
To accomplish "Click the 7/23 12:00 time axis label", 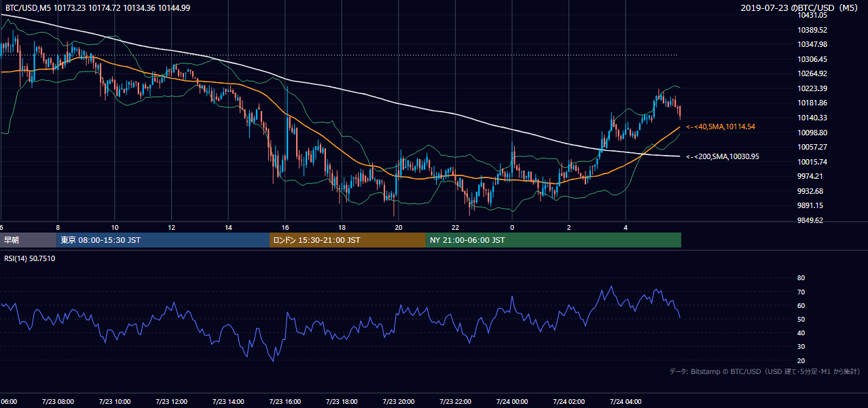I will (171, 401).
